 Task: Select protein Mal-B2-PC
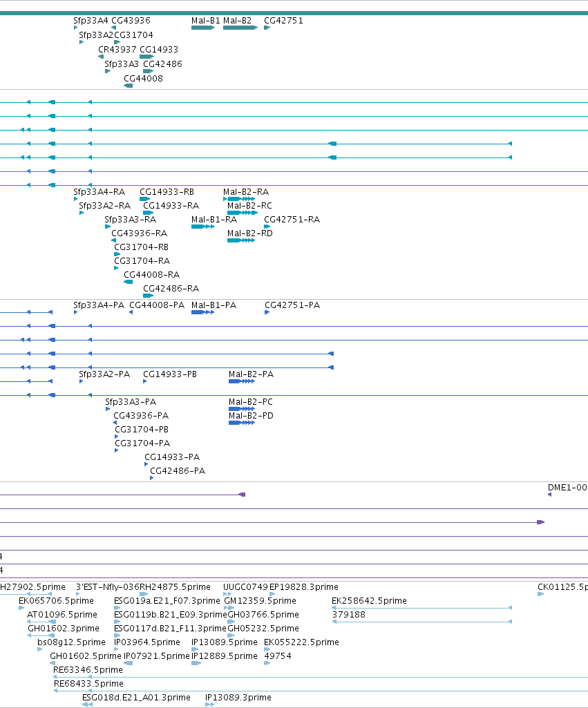point(251,402)
